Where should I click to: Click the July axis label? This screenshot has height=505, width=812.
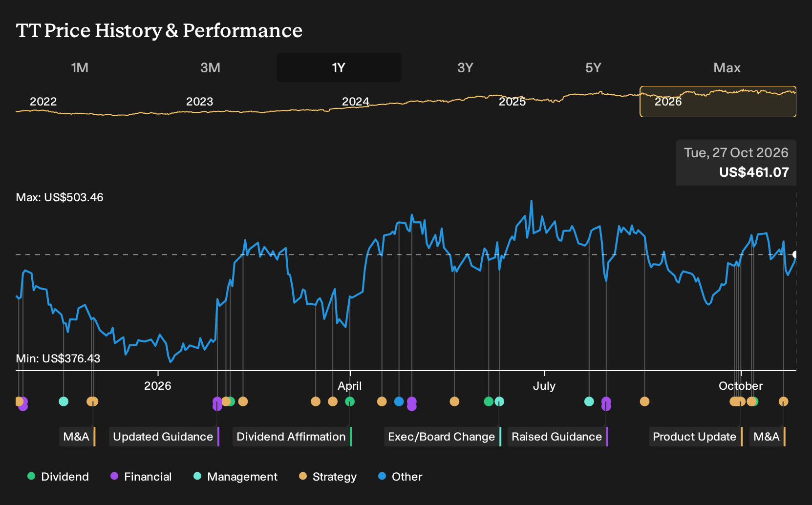click(544, 386)
